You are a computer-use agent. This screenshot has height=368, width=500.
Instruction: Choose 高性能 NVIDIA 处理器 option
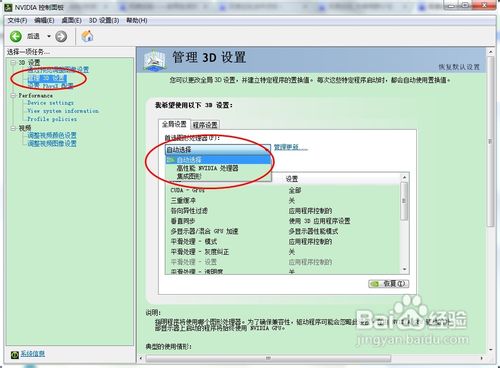[218, 168]
